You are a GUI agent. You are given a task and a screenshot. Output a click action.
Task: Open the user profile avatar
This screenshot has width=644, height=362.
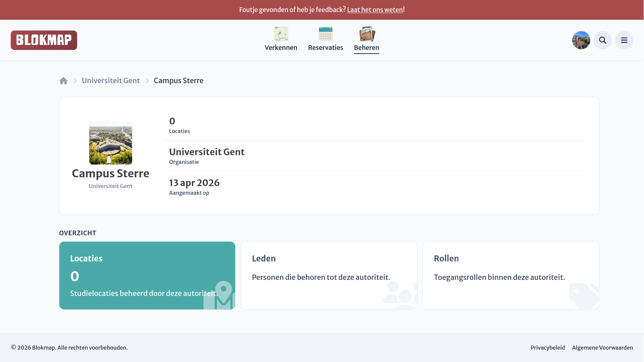pos(581,40)
